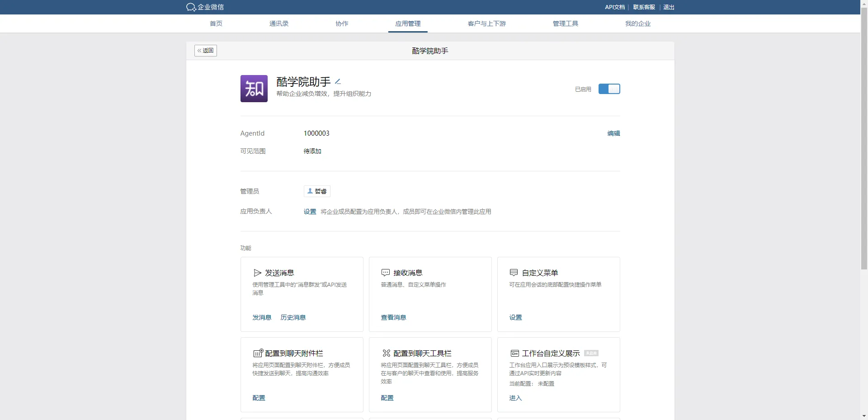
Task: Click the 配置到聊天工具栏 card title
Action: point(422,353)
